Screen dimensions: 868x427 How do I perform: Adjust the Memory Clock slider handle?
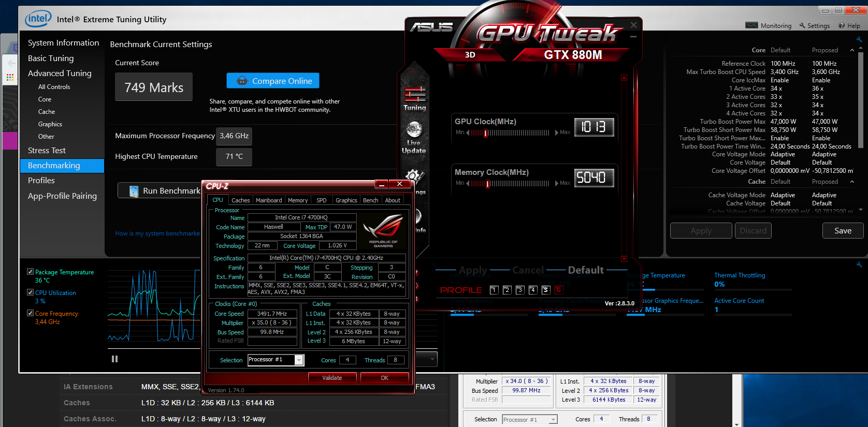[x=487, y=184]
